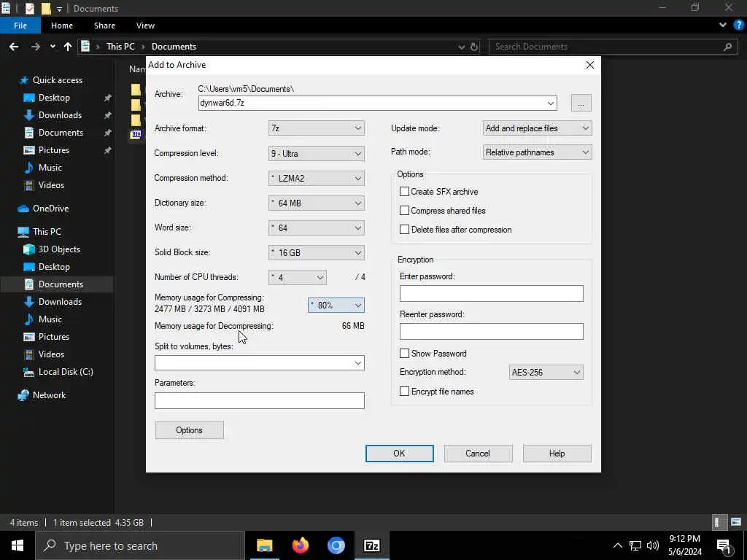Switch to details view layout icon

718,522
